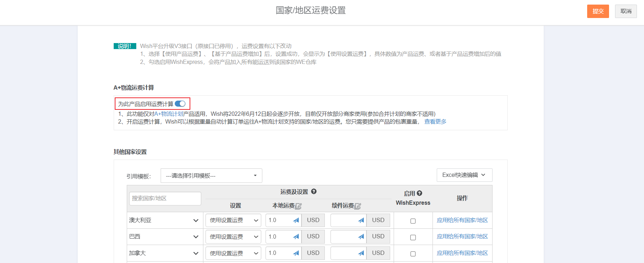
Task: Click the 操作 column header
Action: (462, 198)
